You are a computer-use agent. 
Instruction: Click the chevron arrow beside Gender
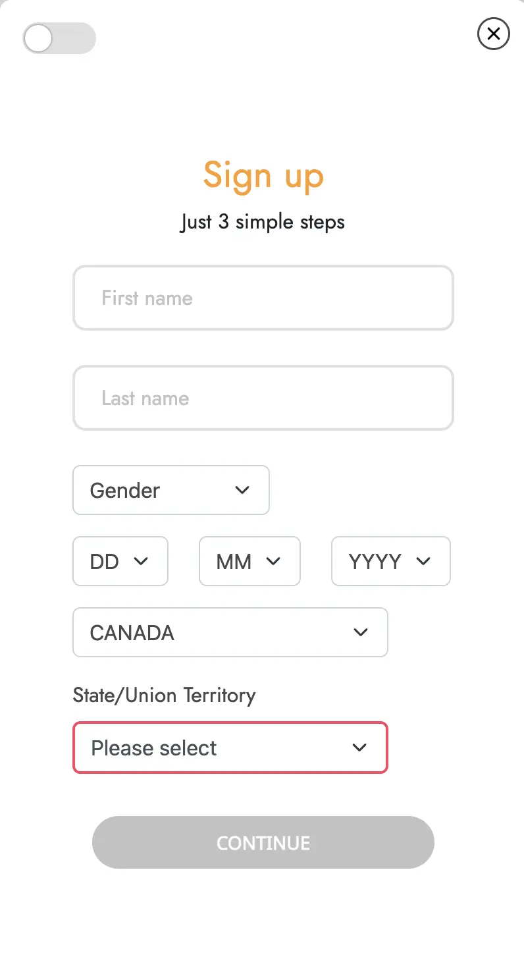[x=242, y=490]
